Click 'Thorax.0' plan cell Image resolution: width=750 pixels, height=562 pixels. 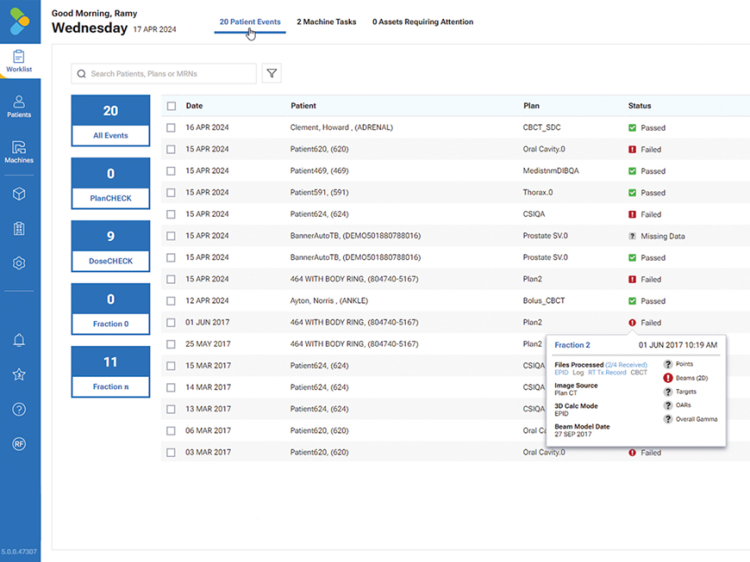coord(538,192)
